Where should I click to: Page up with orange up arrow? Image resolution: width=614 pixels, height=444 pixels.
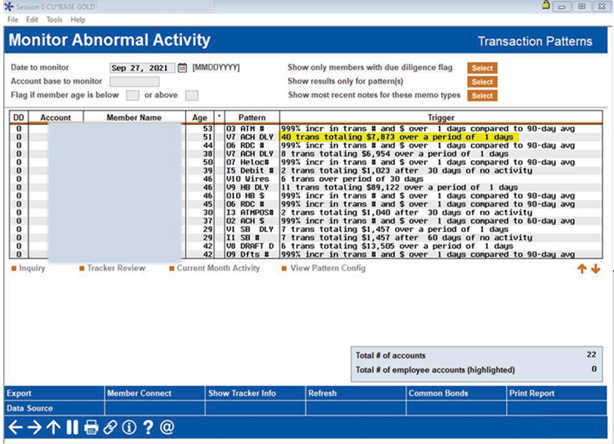[x=582, y=269]
